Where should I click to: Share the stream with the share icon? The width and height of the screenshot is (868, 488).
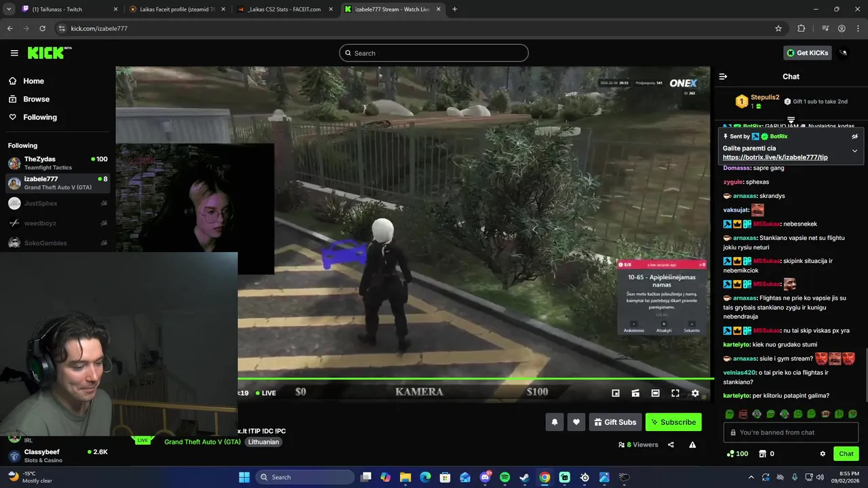click(x=671, y=445)
